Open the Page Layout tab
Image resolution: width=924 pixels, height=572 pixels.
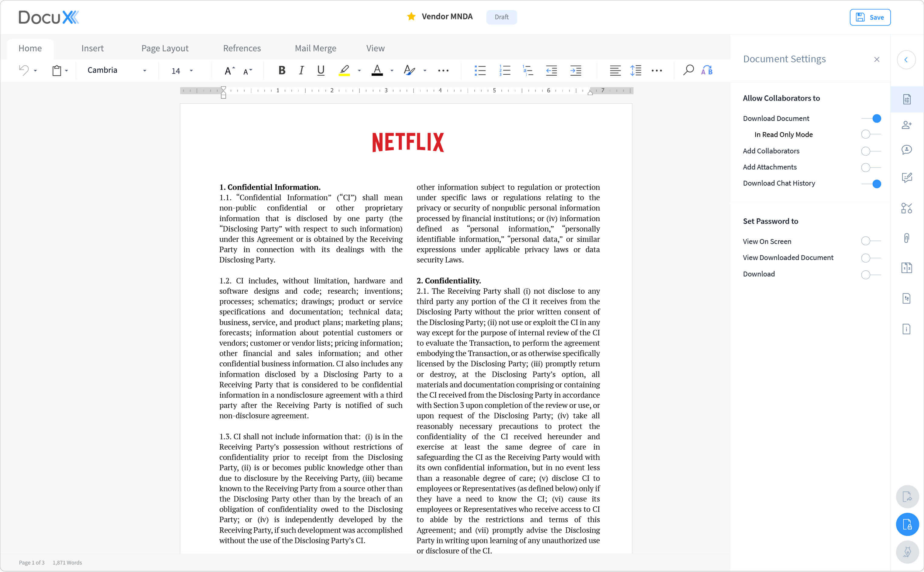pyautogui.click(x=165, y=48)
